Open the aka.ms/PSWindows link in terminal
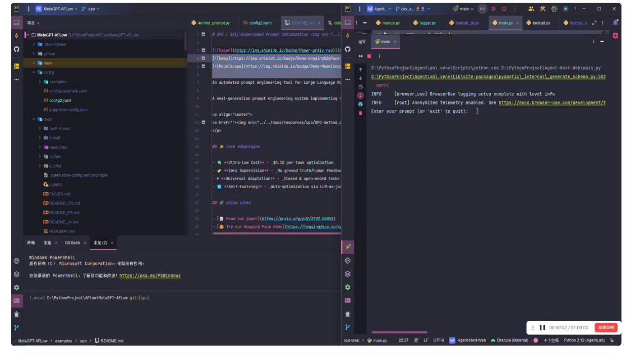 click(150, 276)
